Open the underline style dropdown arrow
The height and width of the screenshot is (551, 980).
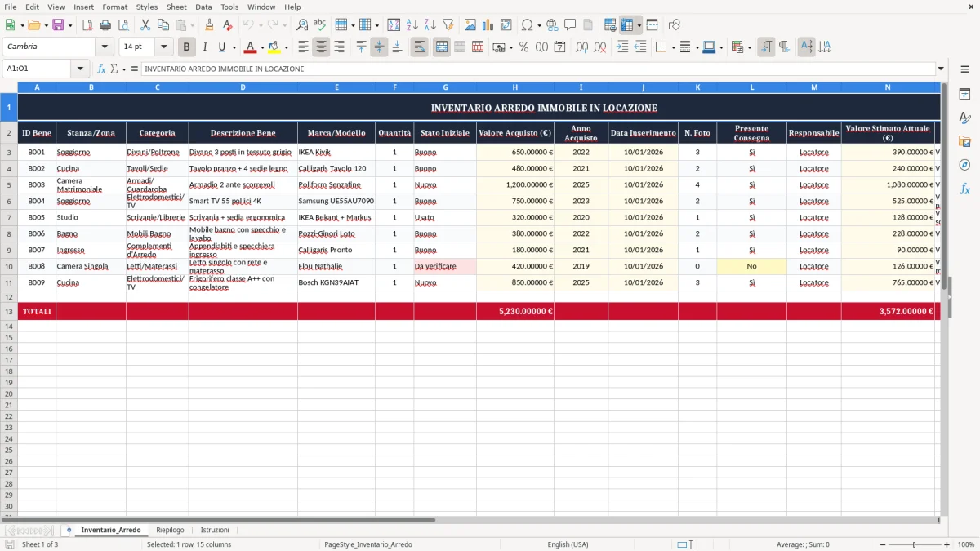click(234, 47)
